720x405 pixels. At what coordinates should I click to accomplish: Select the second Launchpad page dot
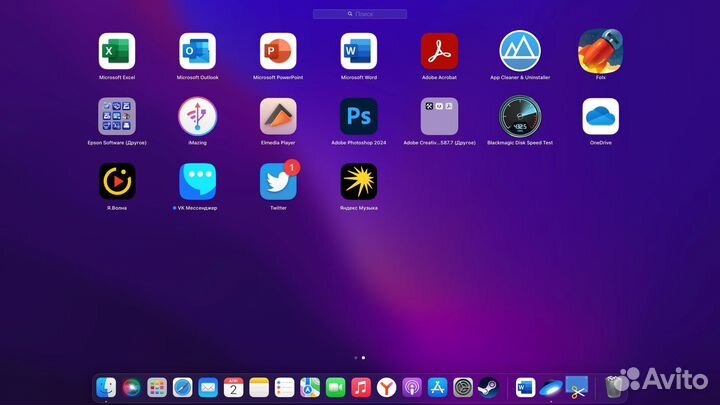(363, 358)
